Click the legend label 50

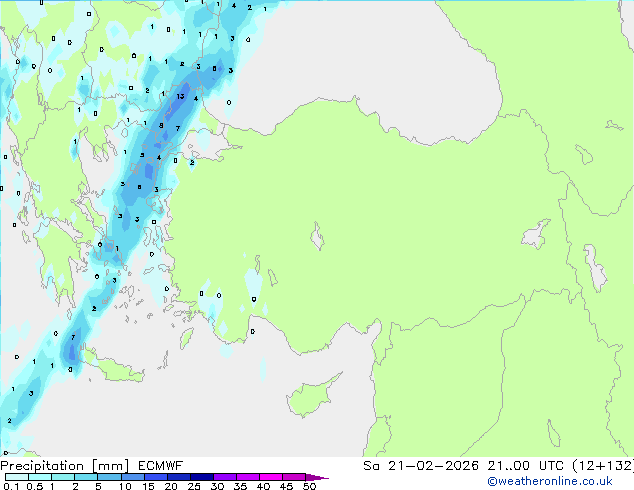coord(309,486)
